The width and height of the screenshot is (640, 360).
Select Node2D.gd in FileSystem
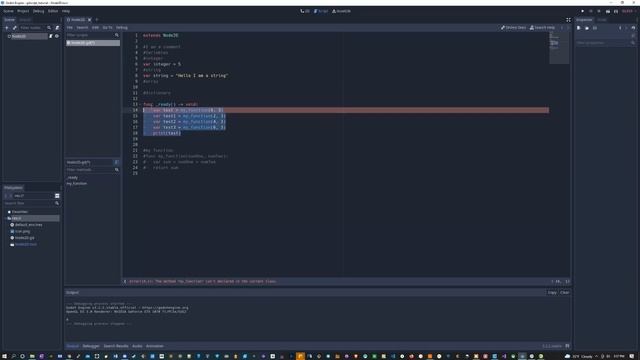pyautogui.click(x=24, y=238)
